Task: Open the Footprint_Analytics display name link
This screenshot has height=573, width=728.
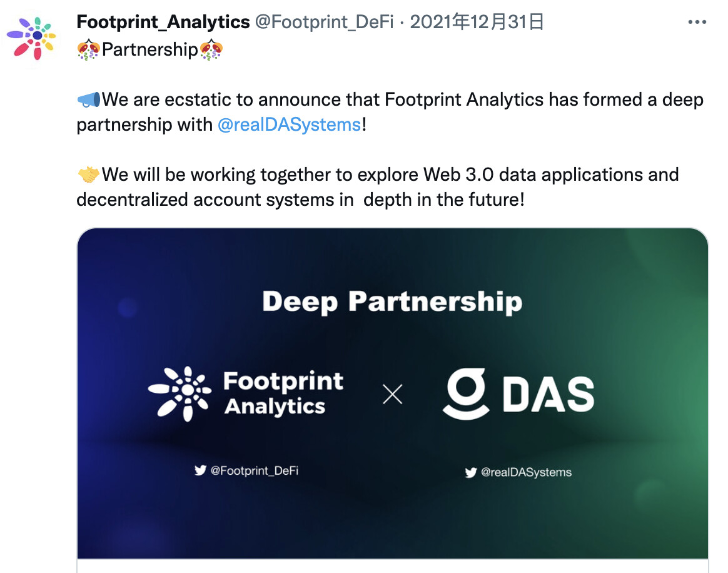Action: [163, 22]
